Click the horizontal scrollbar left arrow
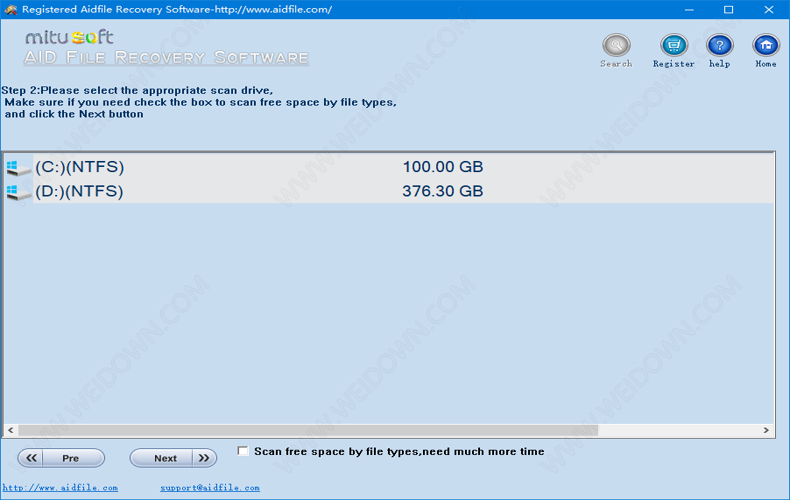 tap(10, 430)
